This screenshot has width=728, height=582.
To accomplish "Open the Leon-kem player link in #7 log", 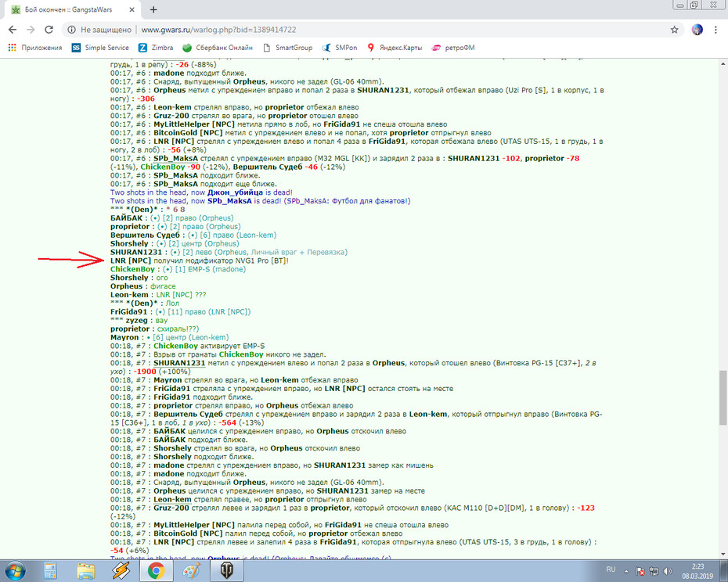I will point(172,500).
